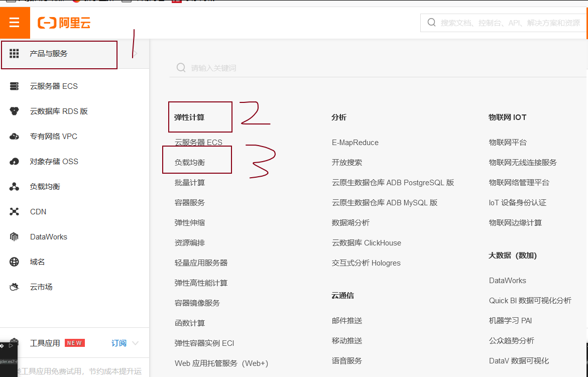The image size is (588, 377).
Task: Open 交互式分析 Hologres link
Action: tap(366, 263)
